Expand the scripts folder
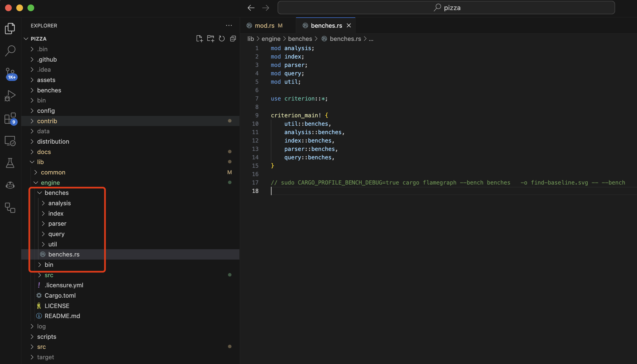The height and width of the screenshot is (364, 637). click(x=130, y=337)
